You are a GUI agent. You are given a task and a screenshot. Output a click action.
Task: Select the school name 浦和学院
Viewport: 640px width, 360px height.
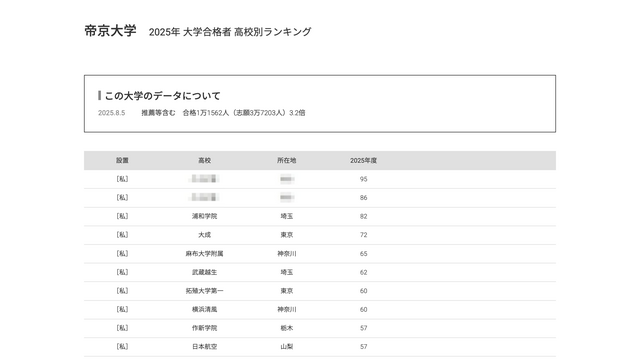coord(204,216)
